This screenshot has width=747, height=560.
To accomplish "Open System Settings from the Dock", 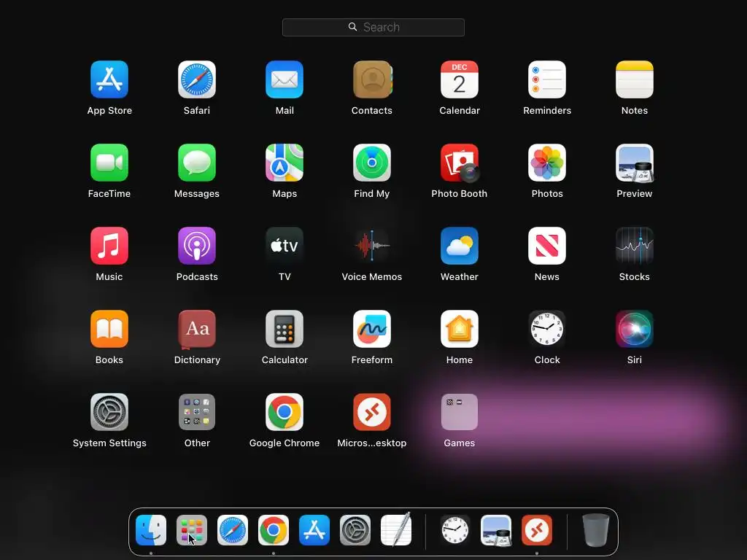I will (355, 530).
